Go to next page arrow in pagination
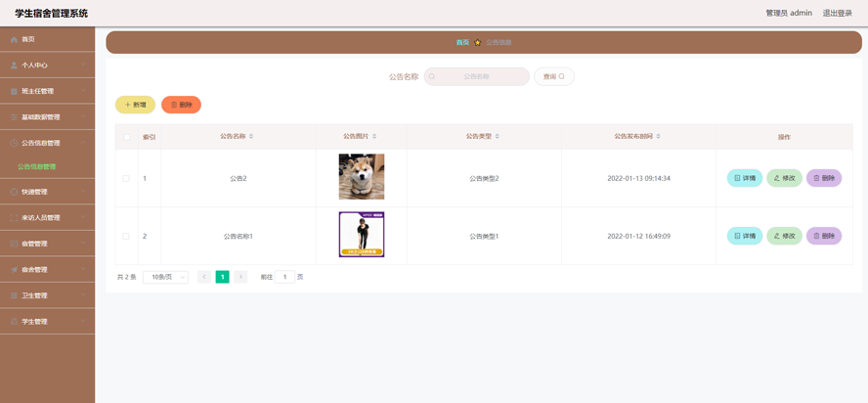 [x=240, y=277]
